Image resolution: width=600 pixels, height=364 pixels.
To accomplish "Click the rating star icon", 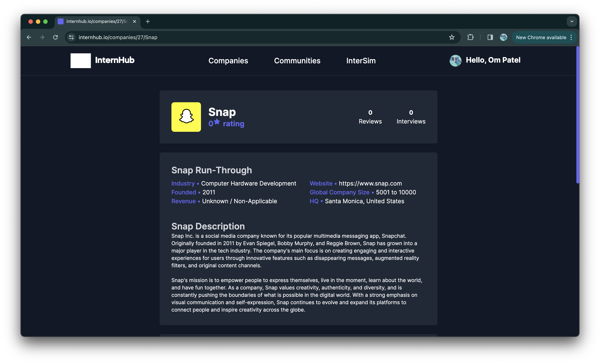I will tap(217, 121).
